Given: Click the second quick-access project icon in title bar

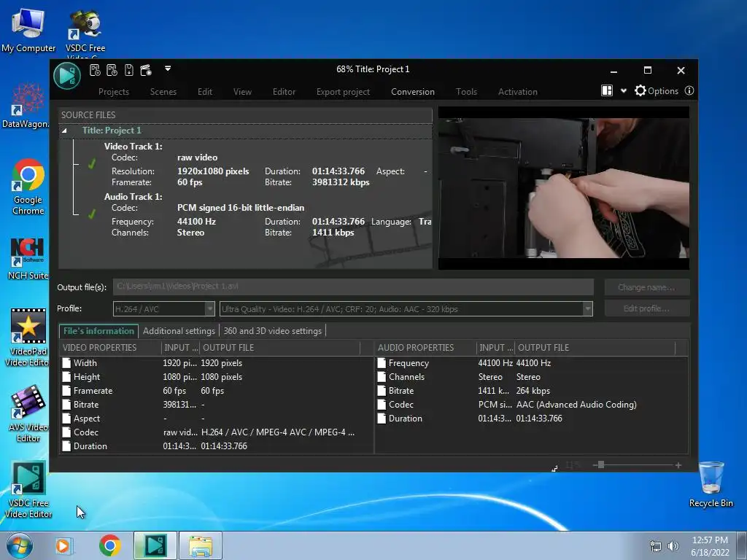Looking at the screenshot, I should [x=112, y=70].
